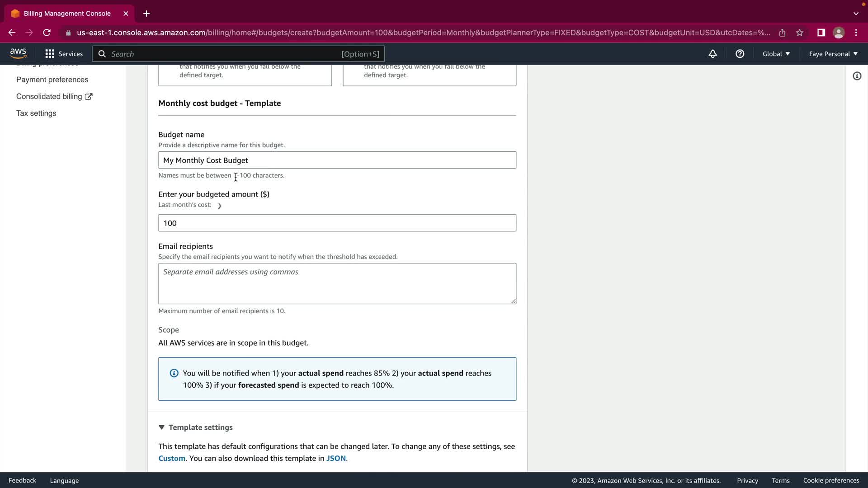Open the notifications bell icon
This screenshot has height=488, width=868.
point(712,54)
